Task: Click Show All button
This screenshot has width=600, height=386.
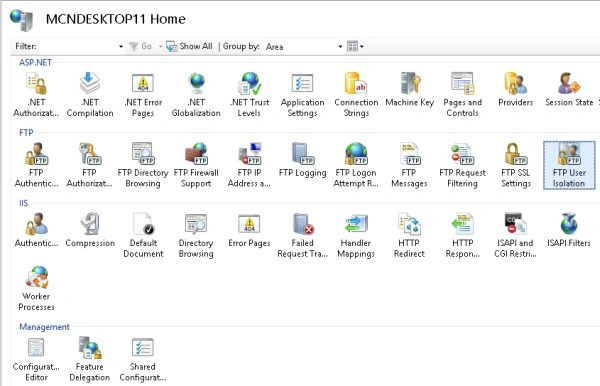Action: tap(189, 46)
